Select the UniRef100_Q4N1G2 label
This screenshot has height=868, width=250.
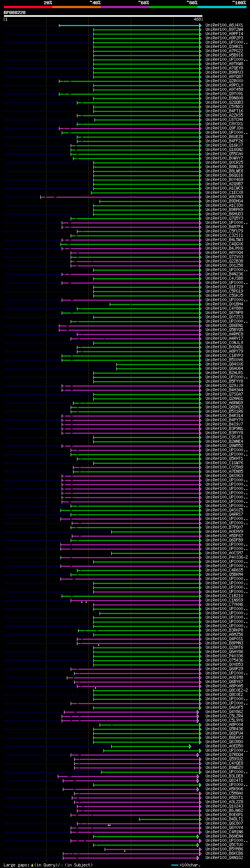(x=224, y=858)
